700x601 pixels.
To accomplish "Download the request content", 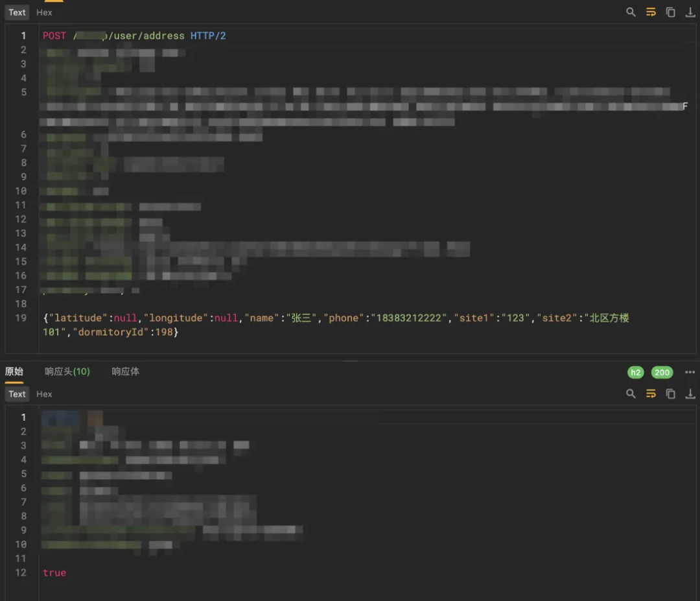I will (690, 12).
